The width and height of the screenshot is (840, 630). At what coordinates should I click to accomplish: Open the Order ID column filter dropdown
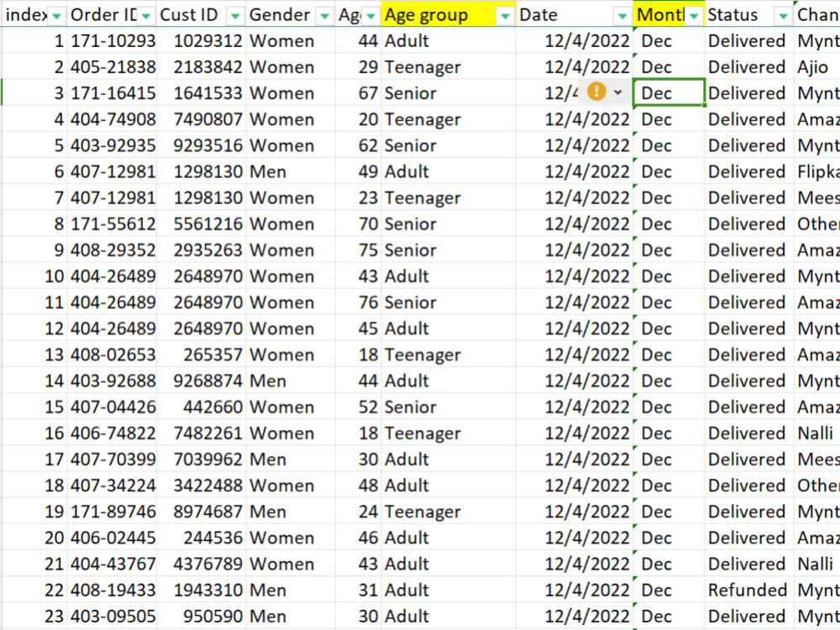[x=145, y=17]
